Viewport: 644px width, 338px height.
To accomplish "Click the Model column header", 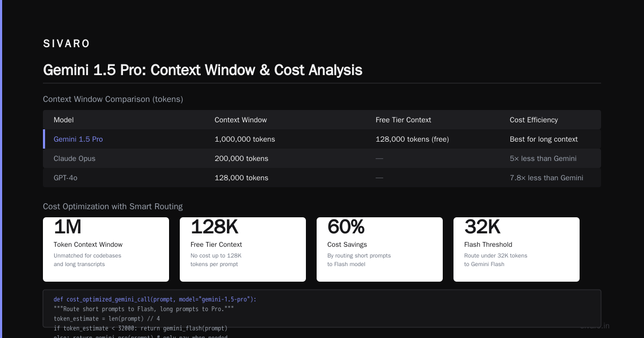I will coord(64,120).
